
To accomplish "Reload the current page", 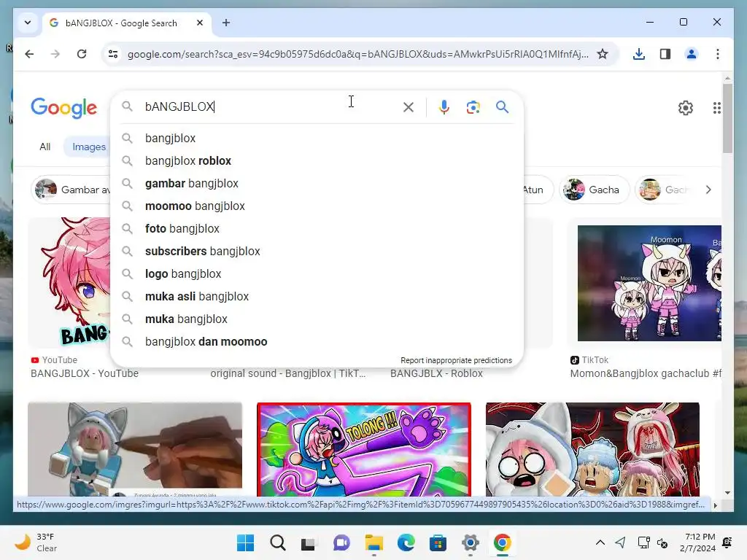I will (82, 54).
